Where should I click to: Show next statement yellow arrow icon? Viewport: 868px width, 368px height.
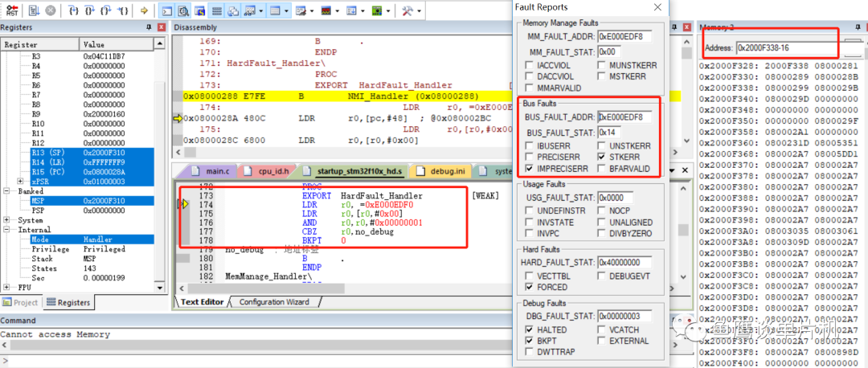(x=144, y=10)
